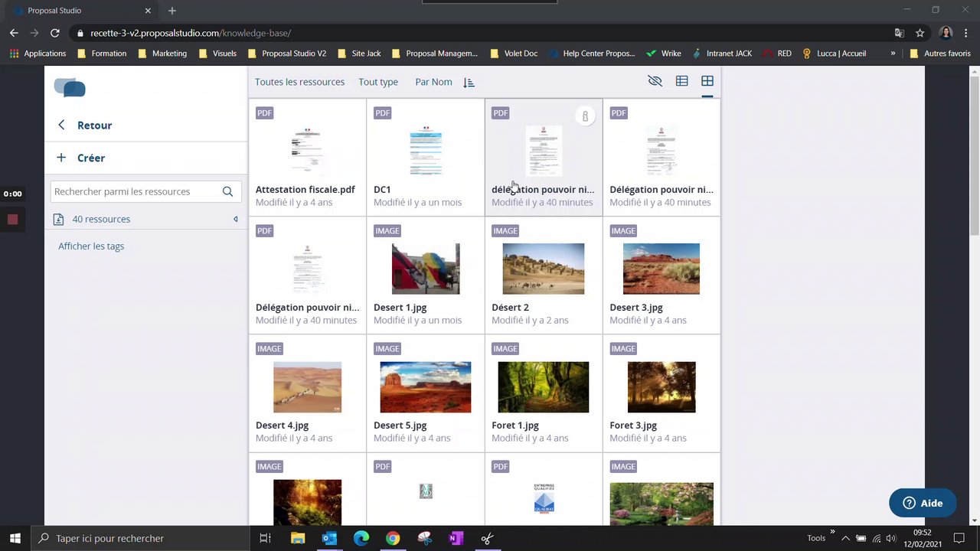This screenshot has height=551, width=980.
Task: Open Proposal Studio V2 bookmark folder
Action: tap(286, 54)
